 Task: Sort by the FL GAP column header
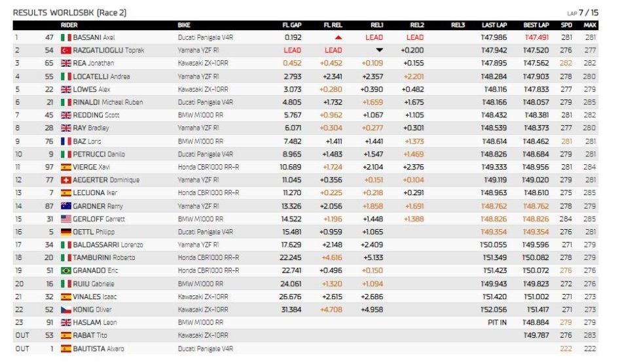292,26
